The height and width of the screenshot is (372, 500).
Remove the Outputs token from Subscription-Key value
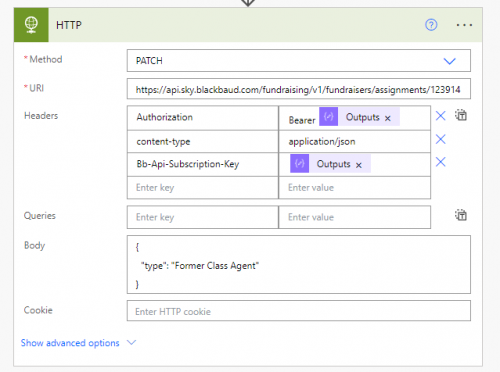pyautogui.click(x=359, y=165)
